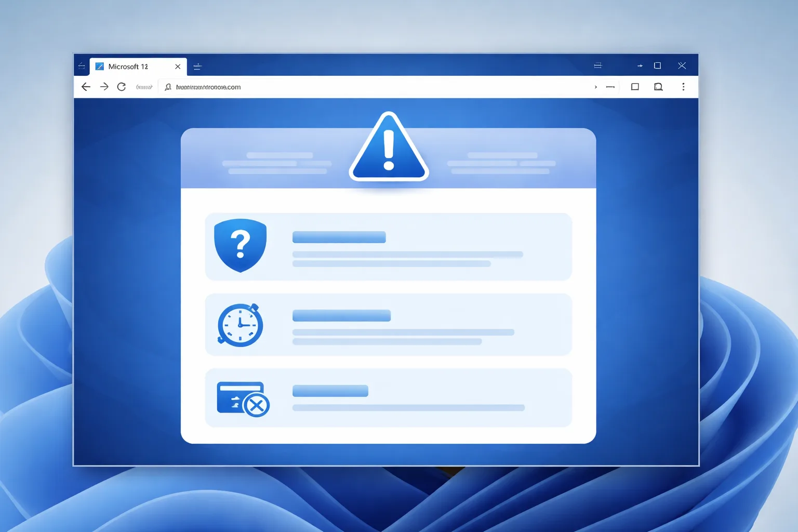
Task: Click the site info icon in address bar
Action: coord(168,87)
